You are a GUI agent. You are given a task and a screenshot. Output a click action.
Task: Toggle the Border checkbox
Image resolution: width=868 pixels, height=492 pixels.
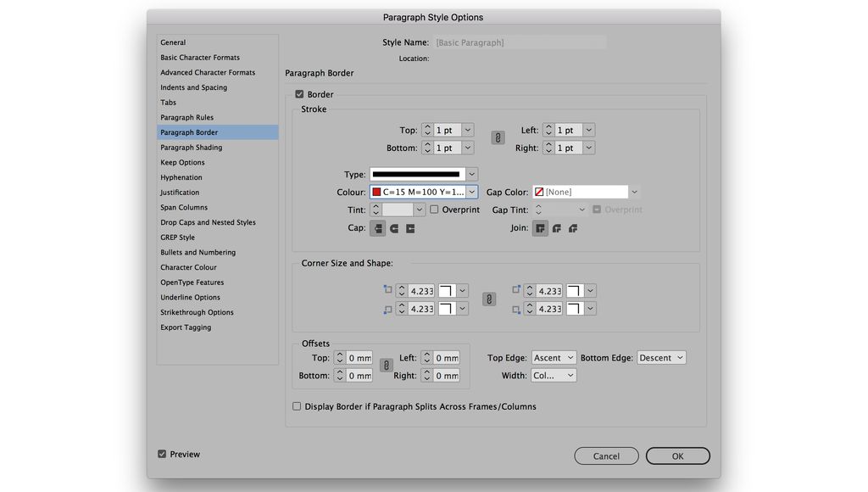[x=298, y=94]
